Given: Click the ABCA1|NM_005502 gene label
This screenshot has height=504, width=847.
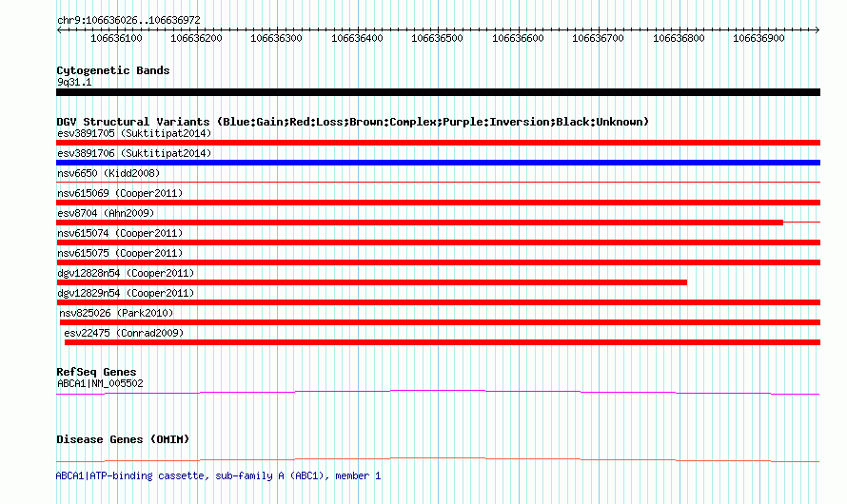Looking at the screenshot, I should [101, 383].
